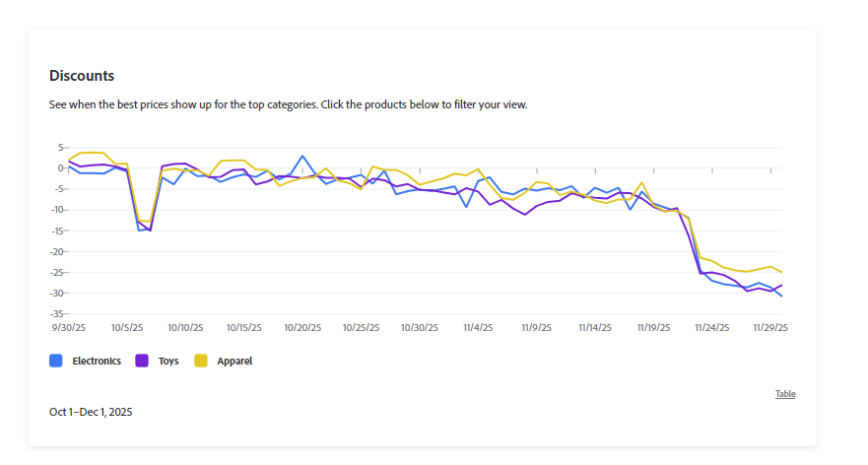868x465 pixels.
Task: Click the 10/5/25 x-axis date label
Action: click(127, 328)
